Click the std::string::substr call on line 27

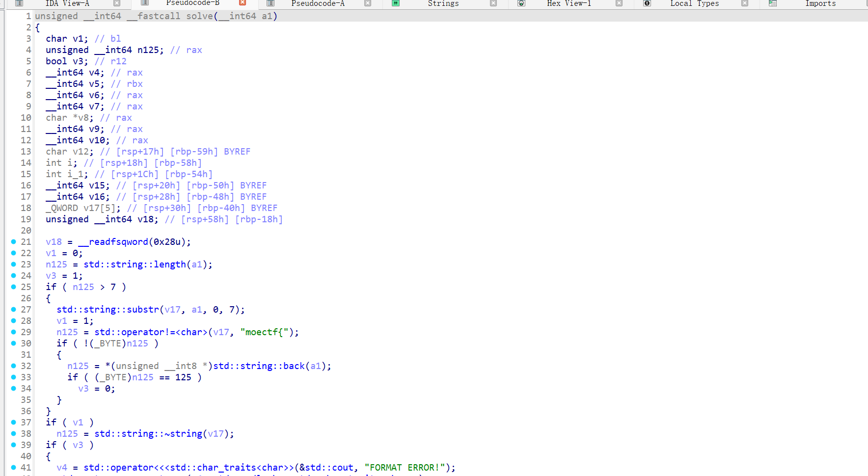pyautogui.click(x=108, y=310)
